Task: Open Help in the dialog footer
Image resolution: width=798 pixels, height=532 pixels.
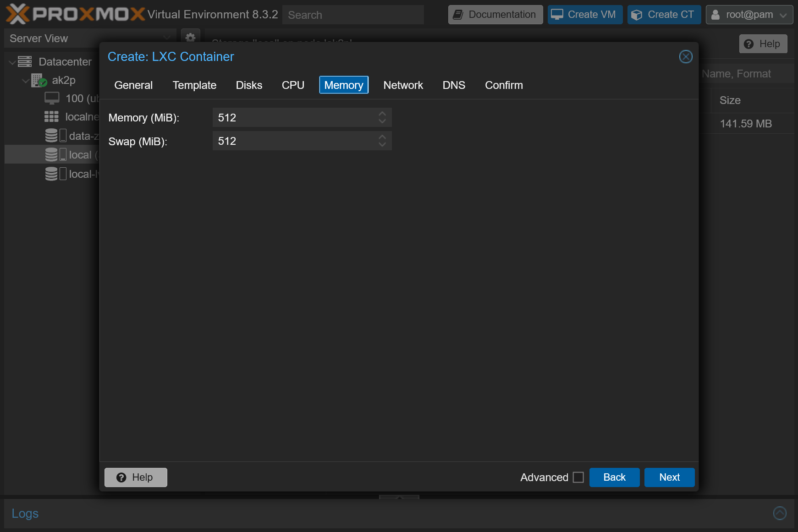Action: coord(136,477)
